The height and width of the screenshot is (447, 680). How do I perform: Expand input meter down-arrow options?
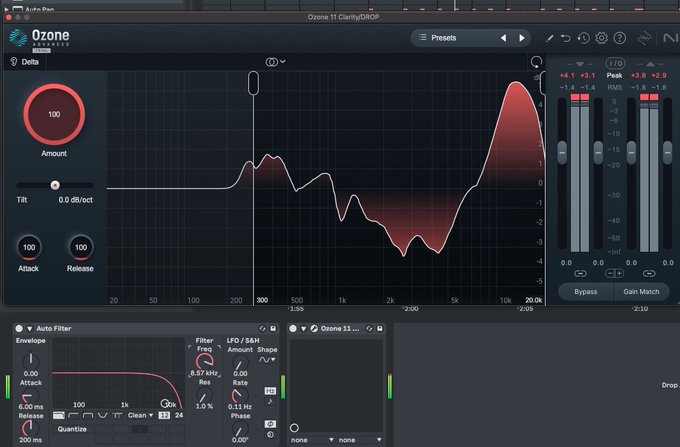[x=580, y=64]
